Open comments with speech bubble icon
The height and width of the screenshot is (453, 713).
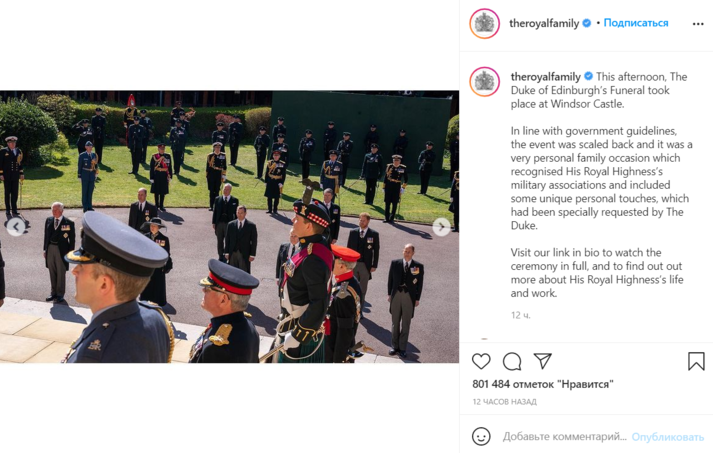tap(512, 361)
